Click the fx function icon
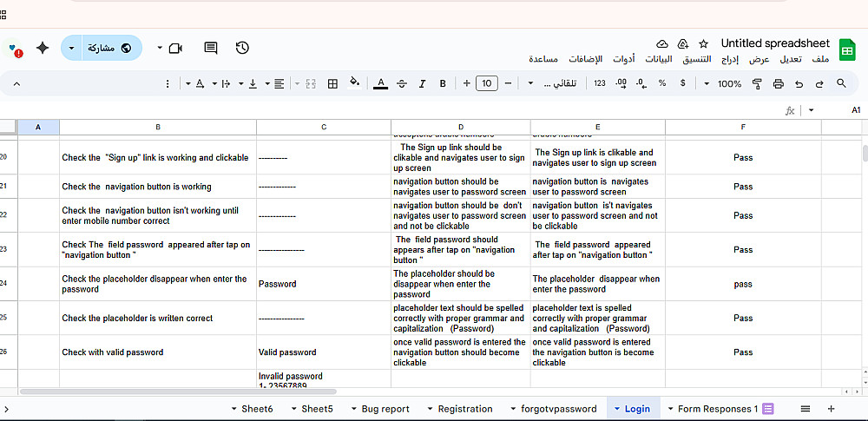 coord(790,111)
